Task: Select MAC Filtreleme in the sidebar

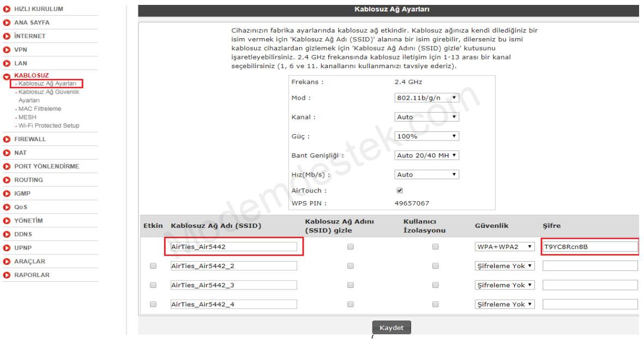Action: [x=40, y=109]
